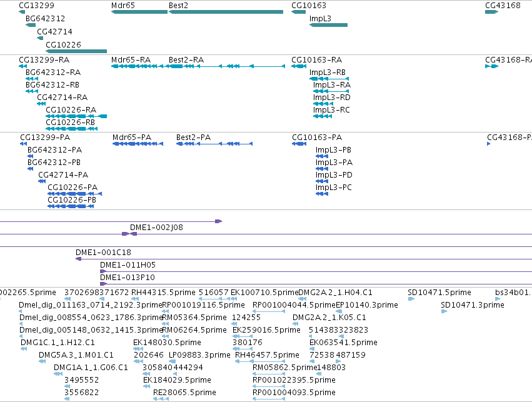This screenshot has height=402, width=532.
Task: Select transcript CG10226-RB
Action: 72,129
